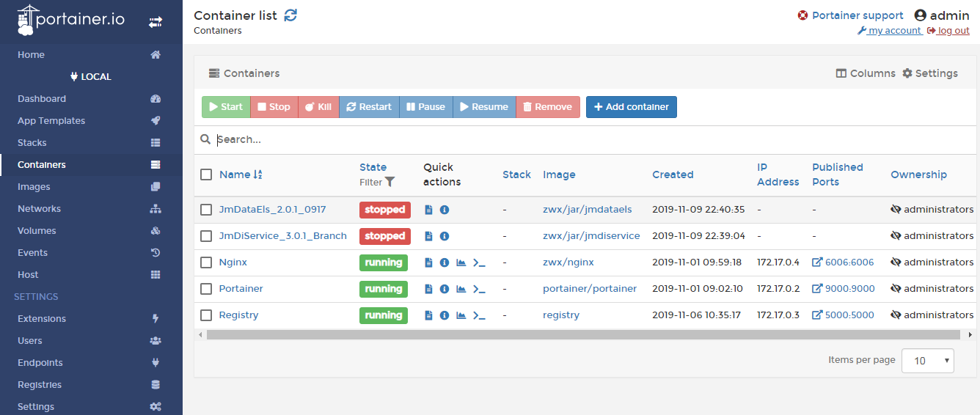980x415 pixels.
Task: Tick the select-all checkbox in table header
Action: pos(206,175)
